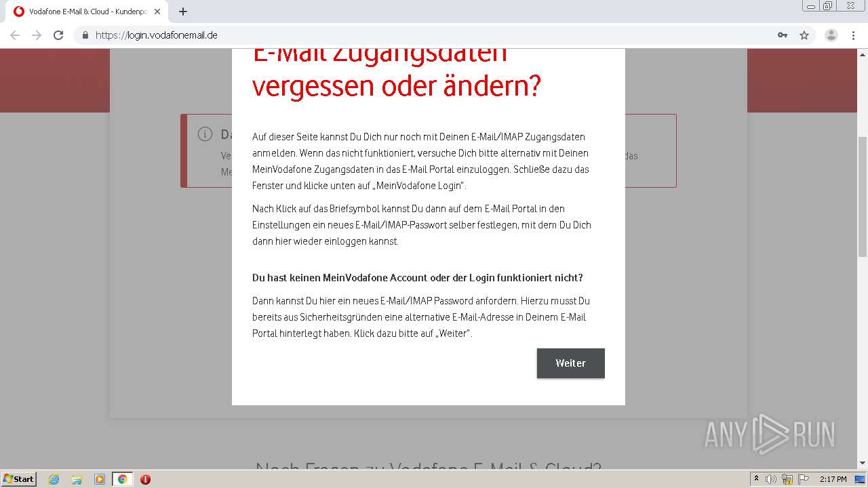Viewport: 868px width, 488px height.
Task: Show hidden tray icons arrow
Action: (x=757, y=479)
